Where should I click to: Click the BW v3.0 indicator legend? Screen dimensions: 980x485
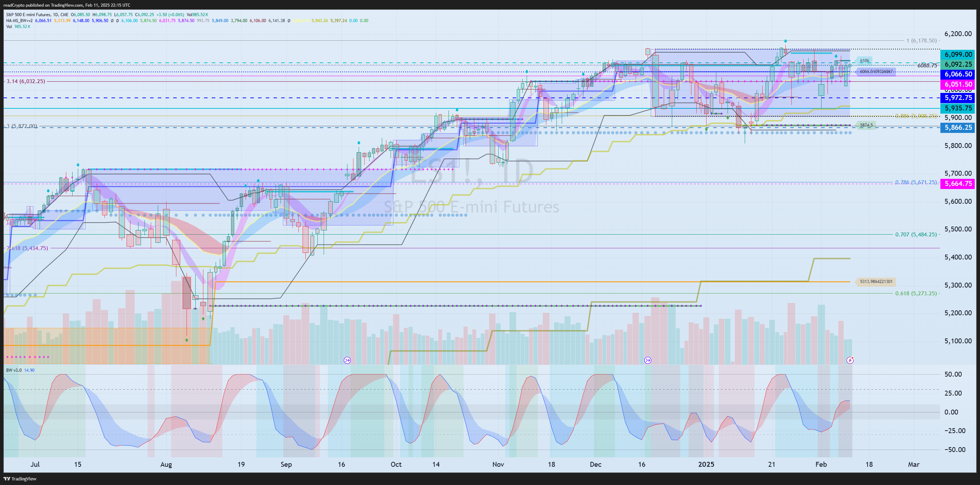pyautogui.click(x=14, y=370)
